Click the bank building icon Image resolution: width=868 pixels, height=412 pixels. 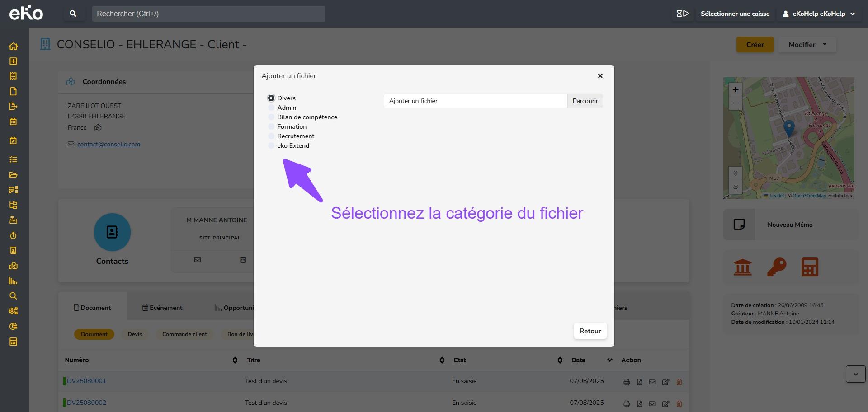pos(742,267)
